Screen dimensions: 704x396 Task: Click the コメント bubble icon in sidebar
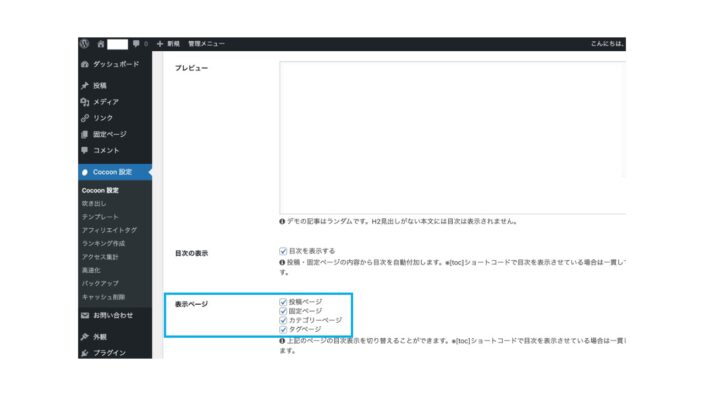click(85, 150)
